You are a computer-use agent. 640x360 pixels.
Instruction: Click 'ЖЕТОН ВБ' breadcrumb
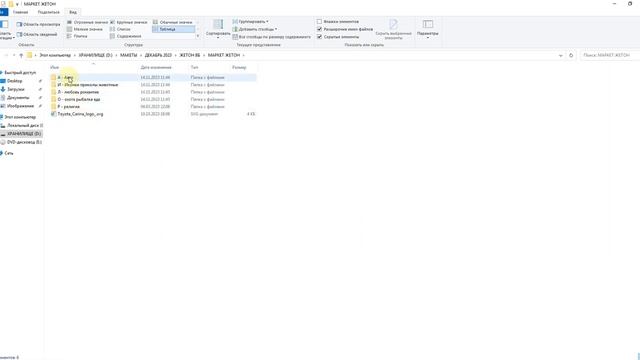click(x=190, y=55)
